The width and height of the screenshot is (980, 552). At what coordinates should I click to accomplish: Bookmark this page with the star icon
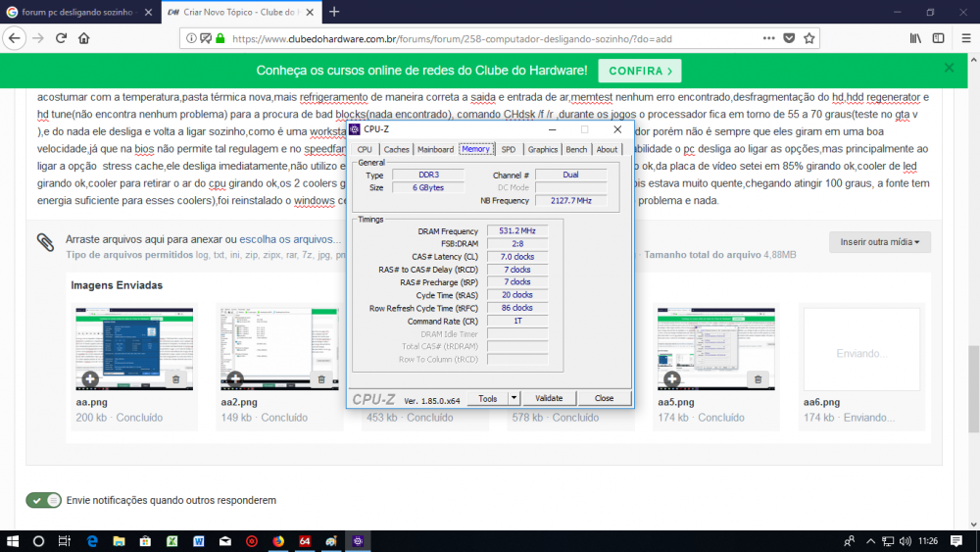point(809,38)
